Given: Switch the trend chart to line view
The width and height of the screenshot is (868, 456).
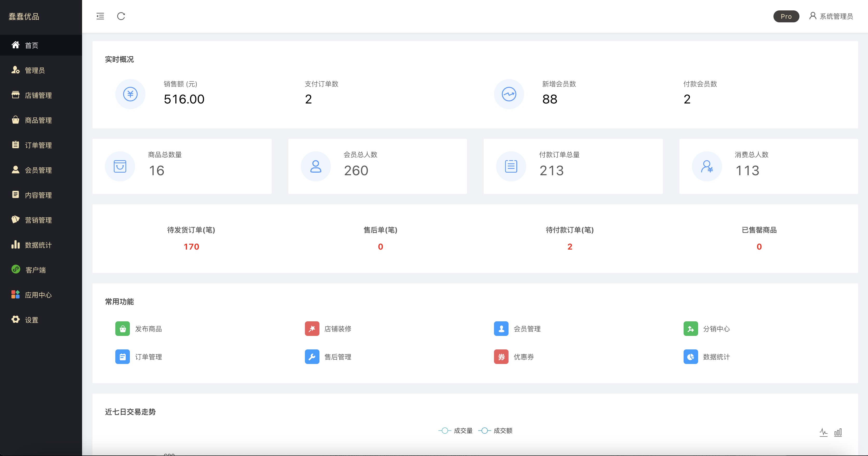Looking at the screenshot, I should pos(823,432).
